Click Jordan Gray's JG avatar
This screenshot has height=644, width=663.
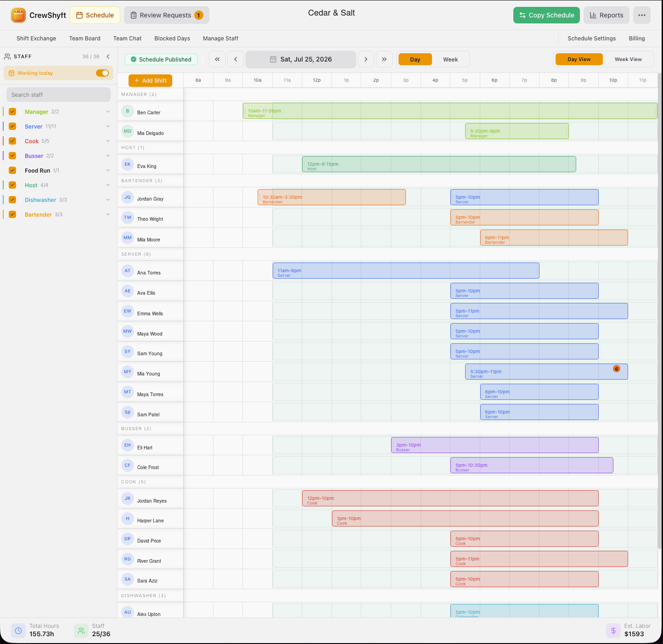[128, 197]
